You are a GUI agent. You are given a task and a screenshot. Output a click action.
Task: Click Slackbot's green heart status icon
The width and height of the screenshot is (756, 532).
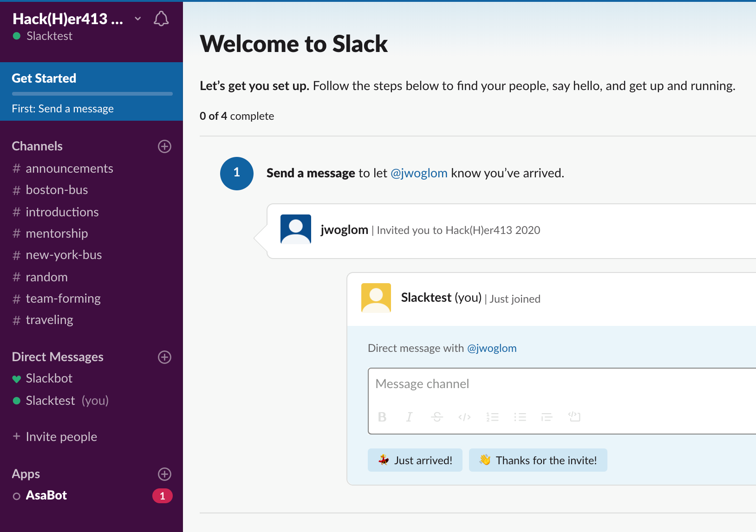[x=17, y=379]
